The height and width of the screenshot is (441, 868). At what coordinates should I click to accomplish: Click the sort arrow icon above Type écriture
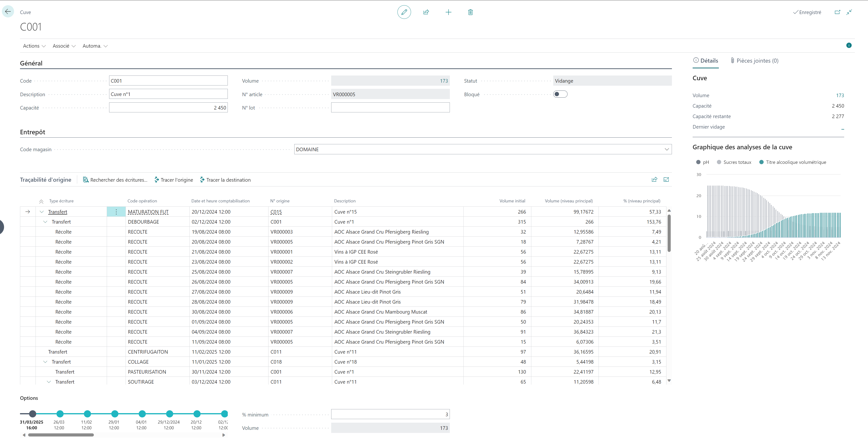41,201
